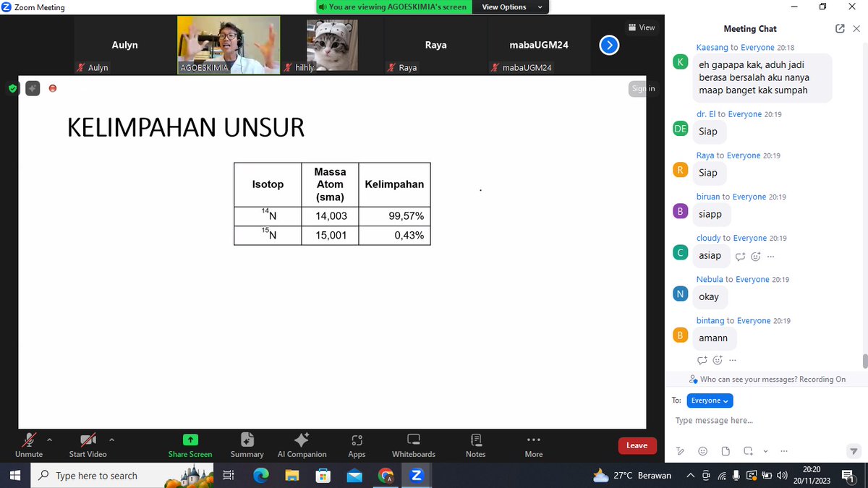The width and height of the screenshot is (868, 488).
Task: Open the Everyone recipient dropdown
Action: (x=710, y=401)
